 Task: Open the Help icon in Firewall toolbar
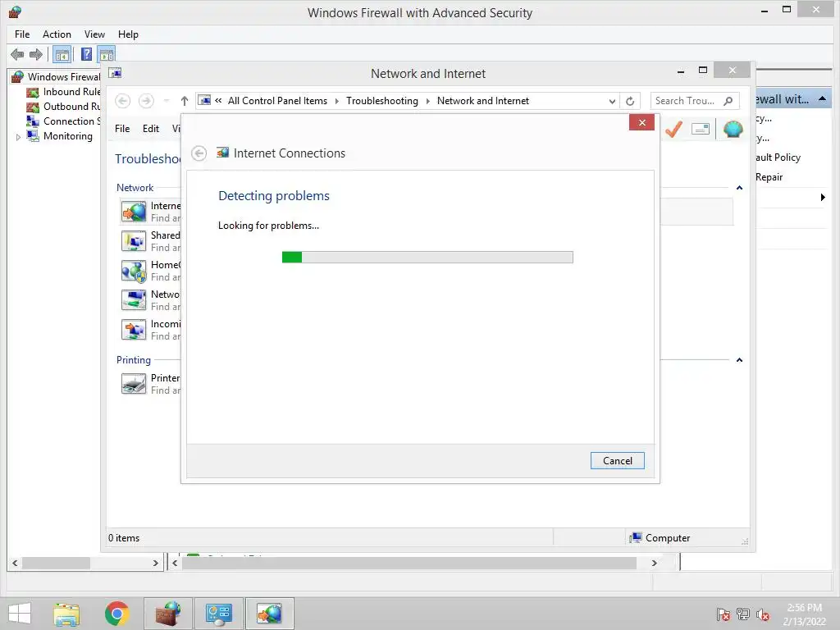[86, 54]
